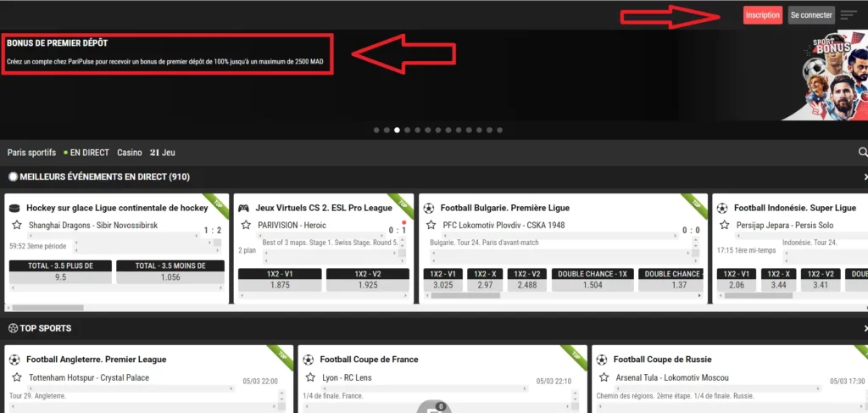Bet Lokomotiv Plovdiv V1 at 3.025
Screen dimensions: 868x413
(x=443, y=280)
